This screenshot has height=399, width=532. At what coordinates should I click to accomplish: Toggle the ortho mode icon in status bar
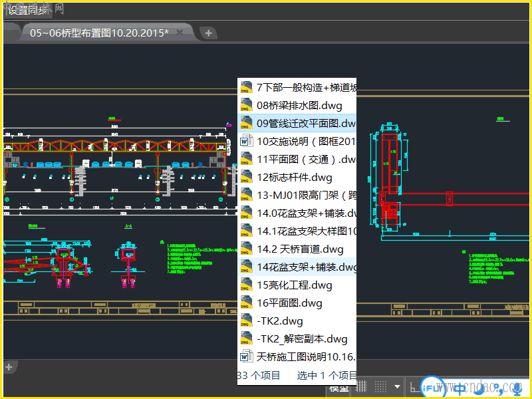click(414, 387)
